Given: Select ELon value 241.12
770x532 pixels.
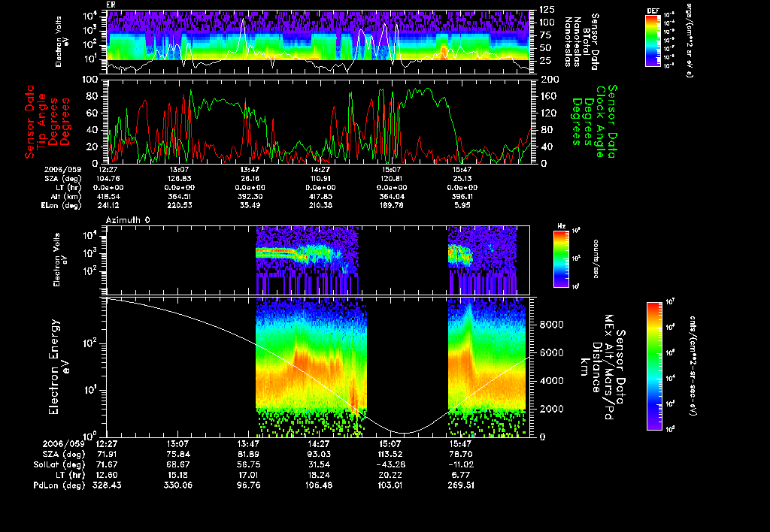Looking at the screenshot, I should tap(108, 206).
